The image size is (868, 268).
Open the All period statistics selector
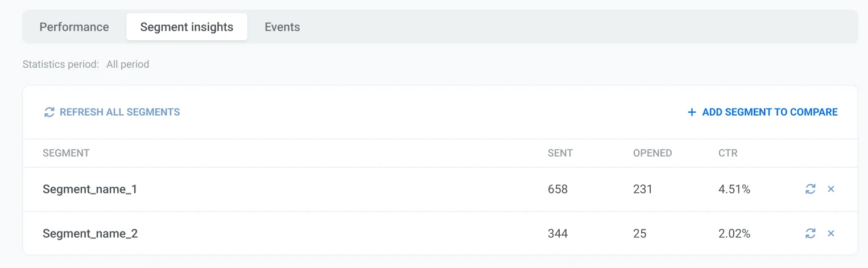tap(127, 64)
